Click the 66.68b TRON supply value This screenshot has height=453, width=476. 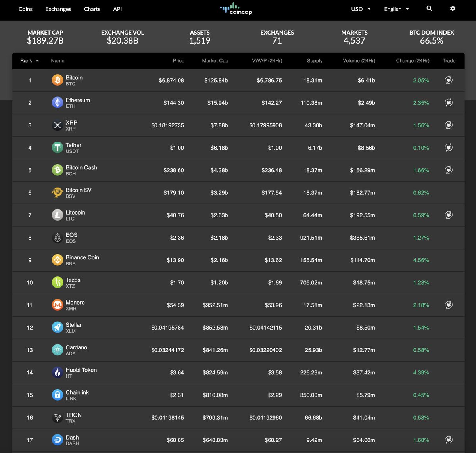[x=313, y=417]
